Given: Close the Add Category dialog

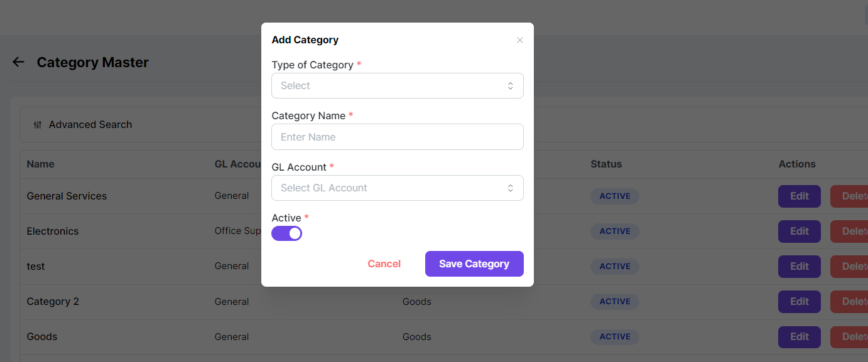Looking at the screenshot, I should pos(519,40).
